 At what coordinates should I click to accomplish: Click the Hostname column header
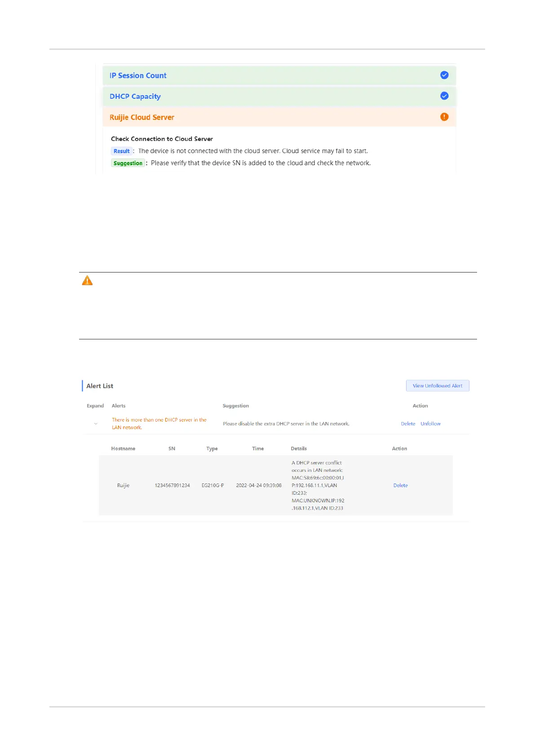click(123, 448)
